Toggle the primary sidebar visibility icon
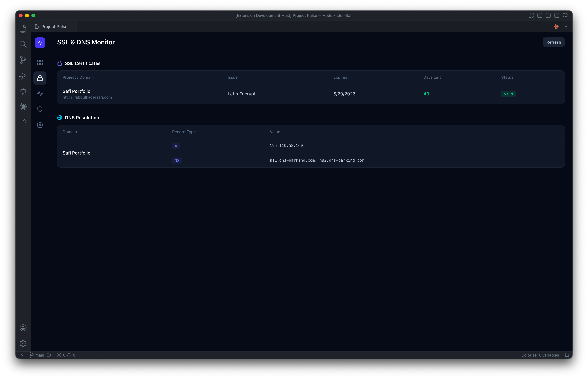 coord(539,15)
